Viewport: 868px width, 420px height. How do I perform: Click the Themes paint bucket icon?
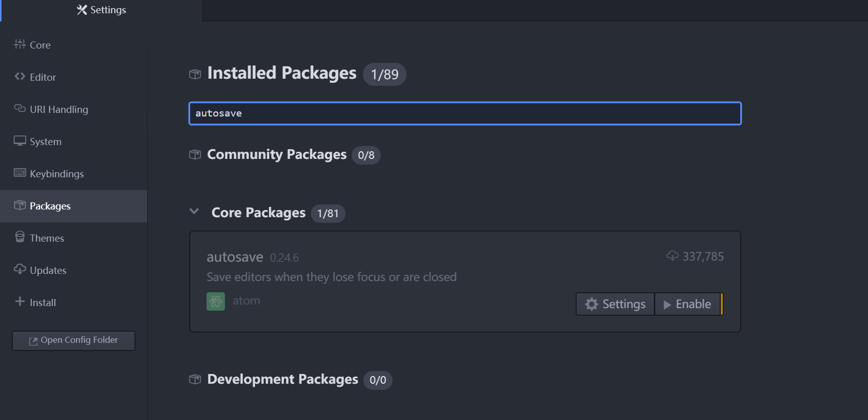pyautogui.click(x=19, y=237)
